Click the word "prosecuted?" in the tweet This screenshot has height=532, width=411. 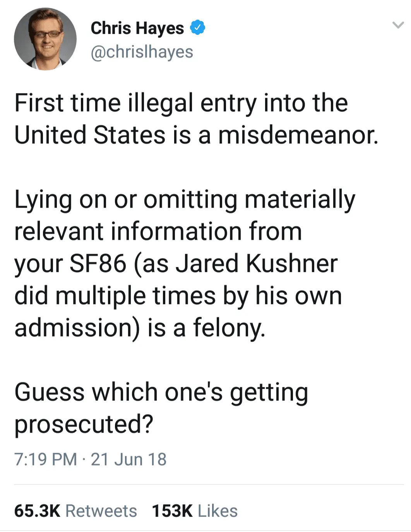click(84, 424)
